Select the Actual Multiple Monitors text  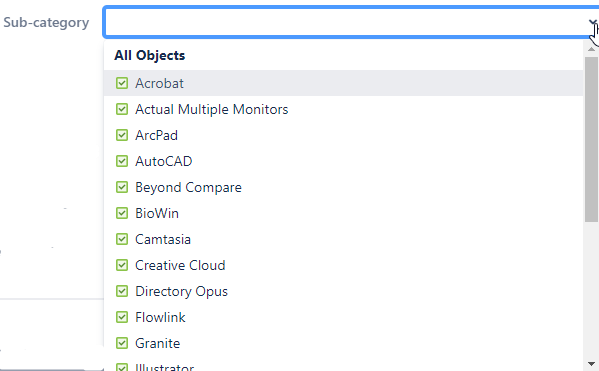tap(212, 109)
